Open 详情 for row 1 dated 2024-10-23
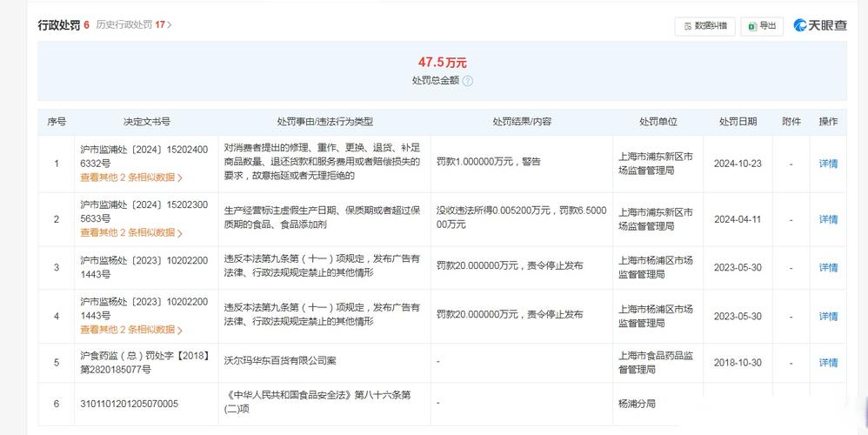The image size is (868, 435). tap(828, 164)
